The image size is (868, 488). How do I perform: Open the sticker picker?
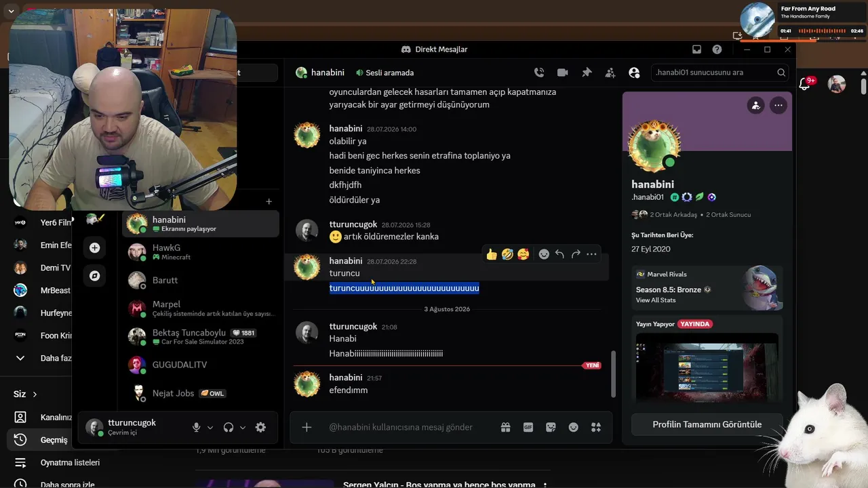point(551,427)
